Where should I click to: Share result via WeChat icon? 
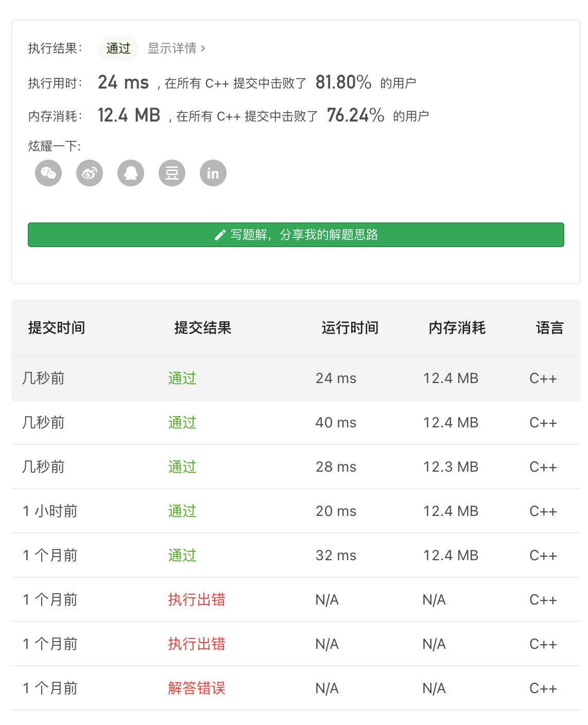click(48, 173)
